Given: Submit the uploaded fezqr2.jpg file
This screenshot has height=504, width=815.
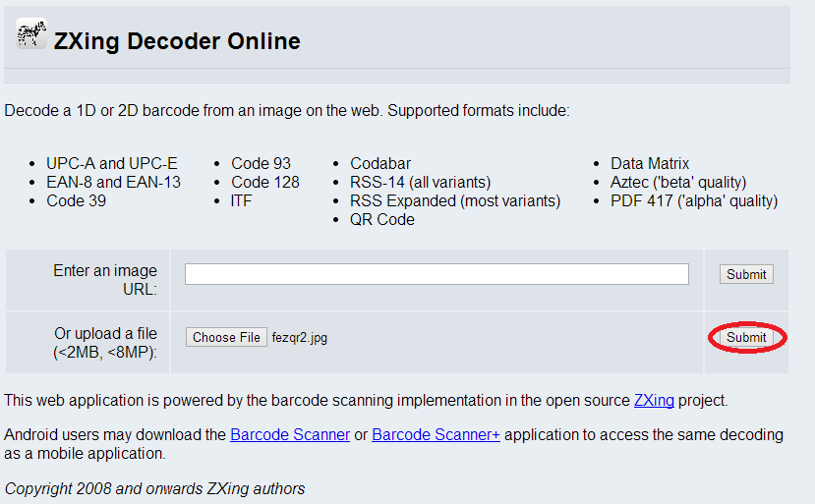Looking at the screenshot, I should pos(746,337).
